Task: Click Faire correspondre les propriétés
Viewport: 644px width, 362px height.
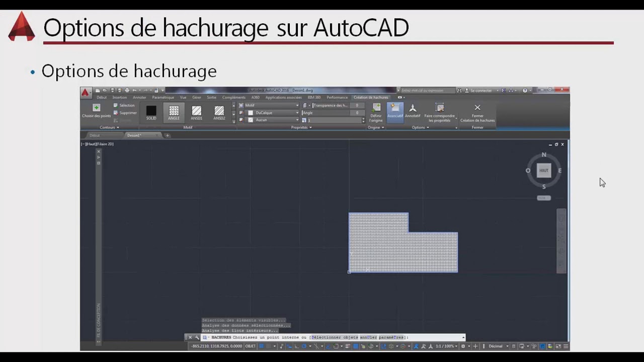Action: (439, 113)
